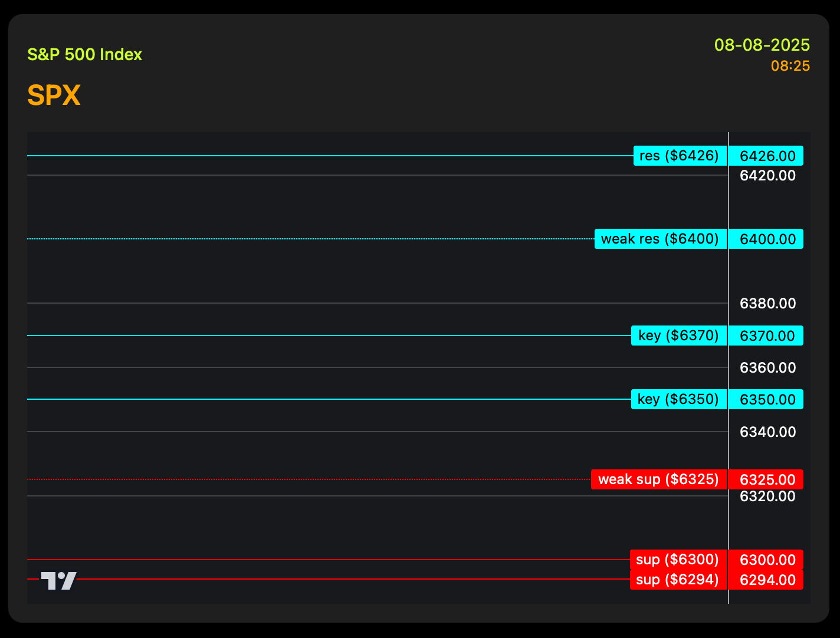Select the 6294.00 red price tag
The image size is (840, 638).
tap(766, 580)
